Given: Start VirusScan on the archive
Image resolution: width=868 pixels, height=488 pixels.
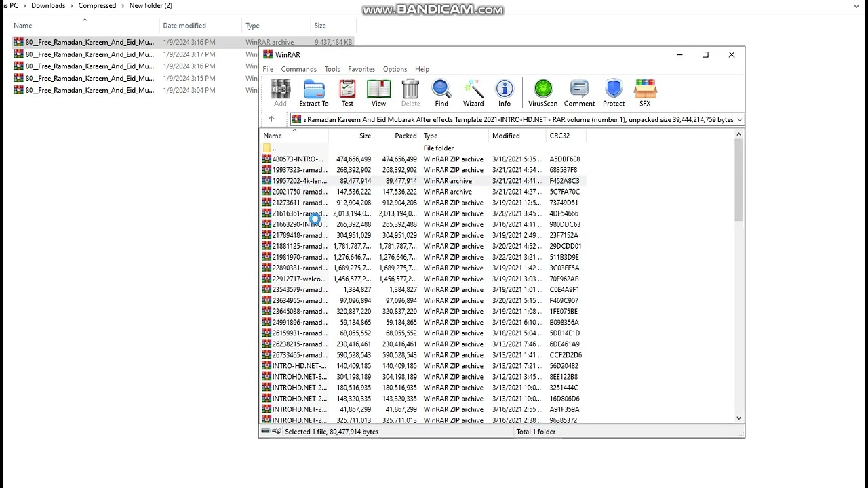Looking at the screenshot, I should pos(542,93).
